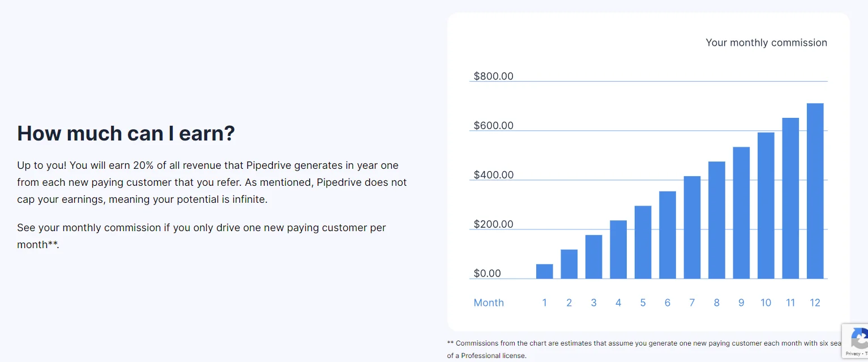Viewport: 868px width, 362px height.
Task: Click the "See your monthly commission" paragraph
Action: pyautogui.click(x=202, y=236)
